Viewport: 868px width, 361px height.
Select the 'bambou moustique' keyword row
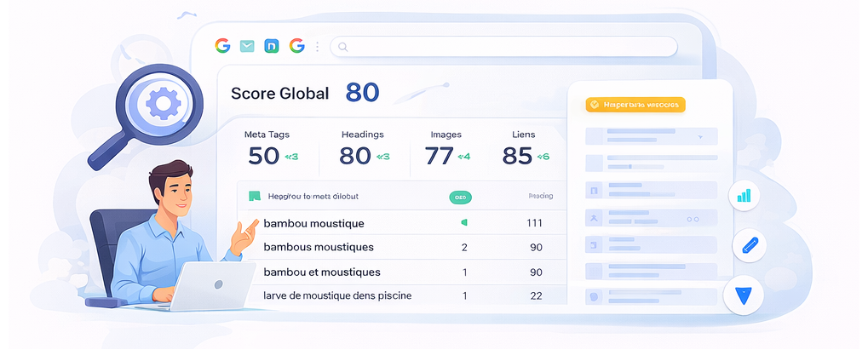402,223
